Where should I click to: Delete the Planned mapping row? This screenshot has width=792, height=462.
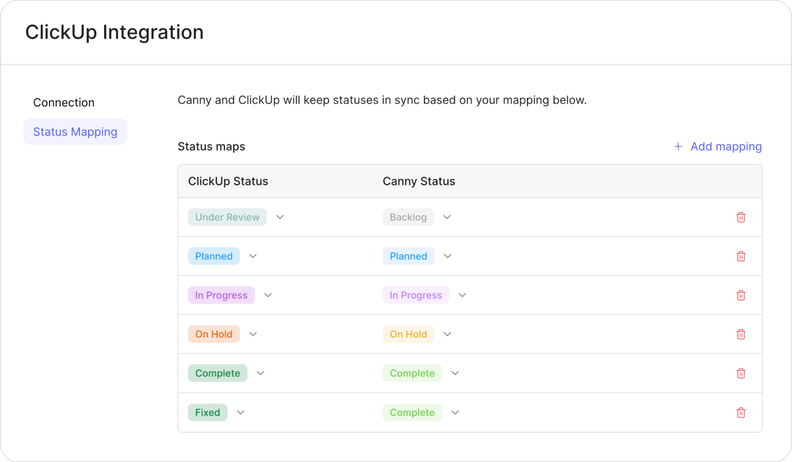coord(740,256)
